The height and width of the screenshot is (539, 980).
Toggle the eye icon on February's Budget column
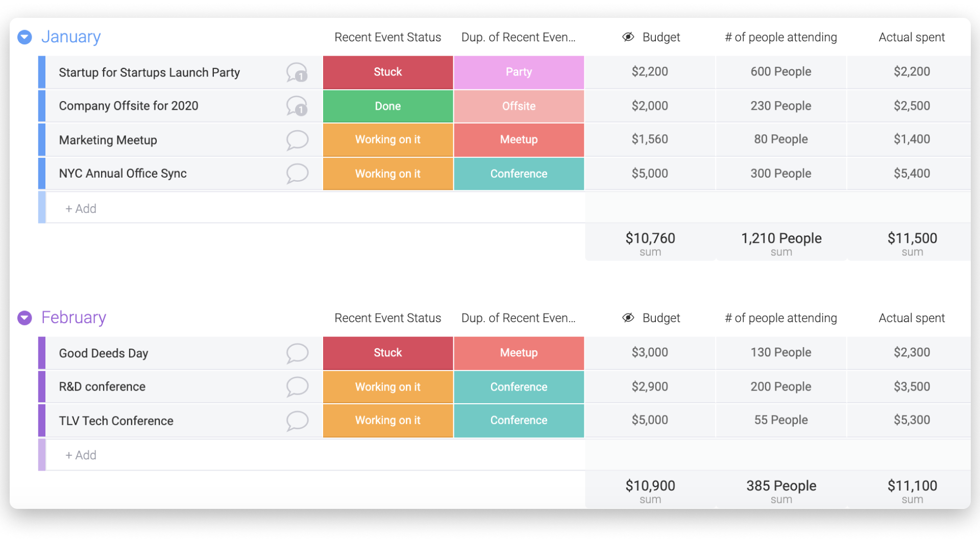point(628,317)
